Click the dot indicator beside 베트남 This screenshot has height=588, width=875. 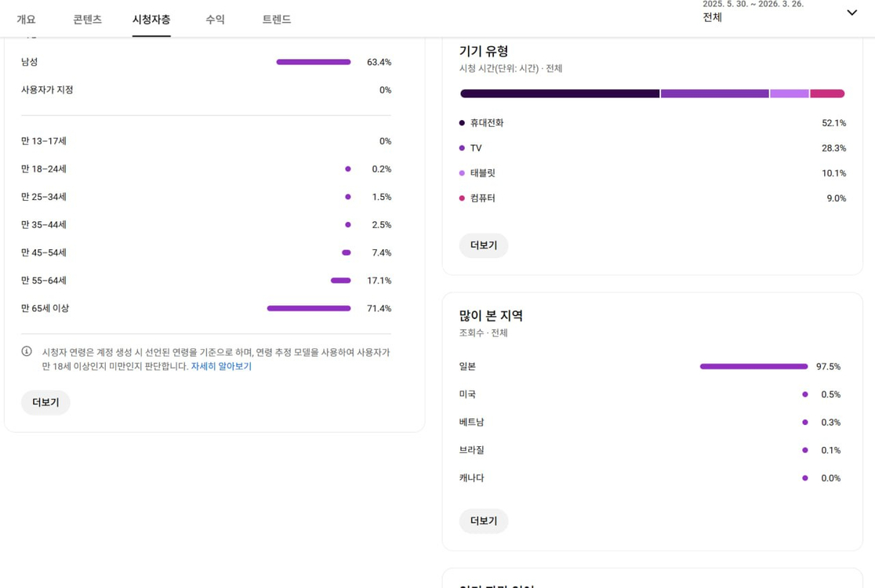coord(804,422)
